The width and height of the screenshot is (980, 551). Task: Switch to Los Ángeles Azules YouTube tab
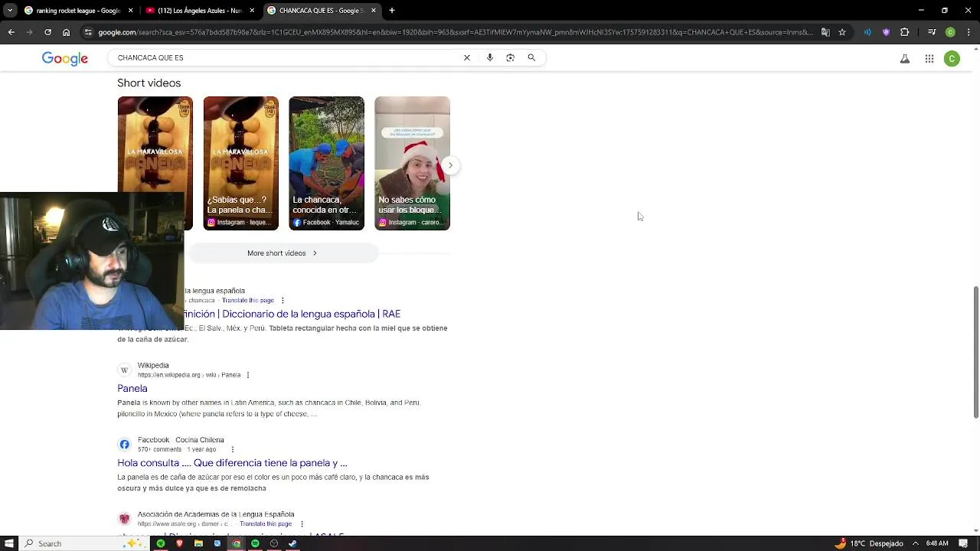[x=201, y=11]
